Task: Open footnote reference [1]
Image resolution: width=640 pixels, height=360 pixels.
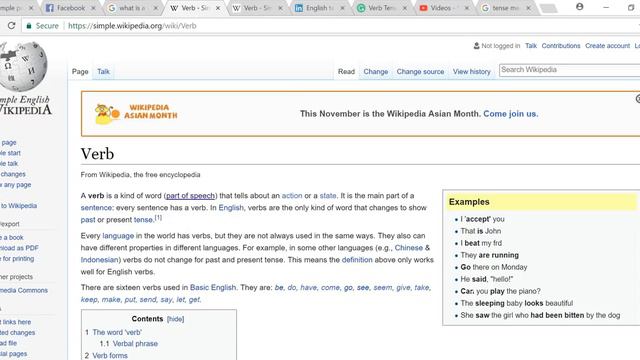Action: tap(158, 218)
